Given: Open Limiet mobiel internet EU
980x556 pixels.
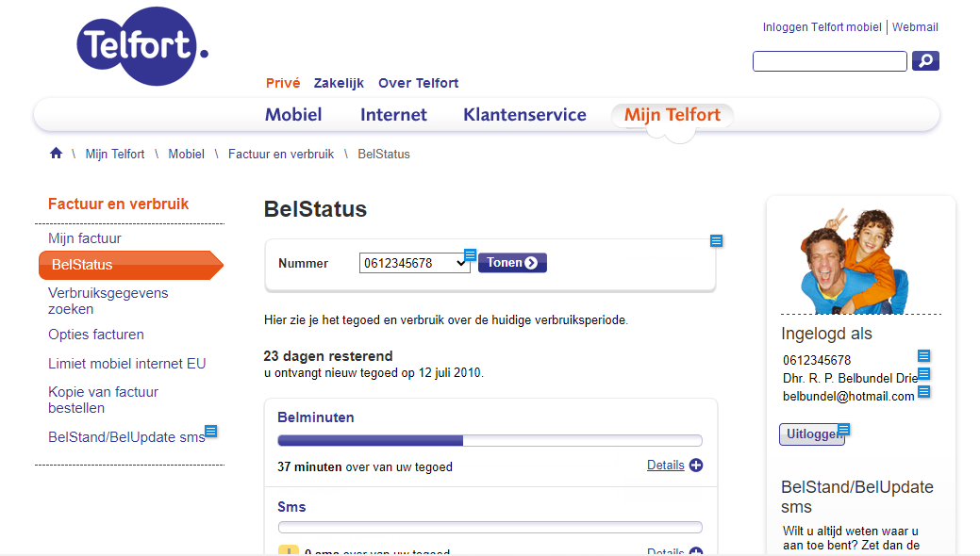Looking at the screenshot, I should click(x=127, y=364).
